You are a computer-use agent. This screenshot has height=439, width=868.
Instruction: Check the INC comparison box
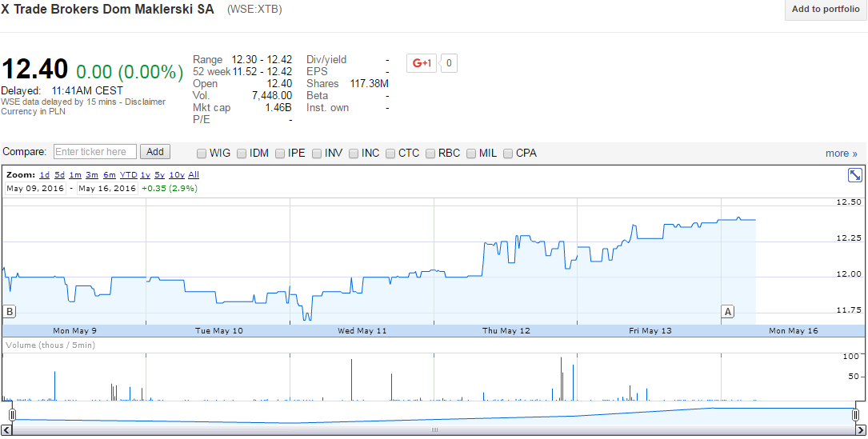(354, 154)
